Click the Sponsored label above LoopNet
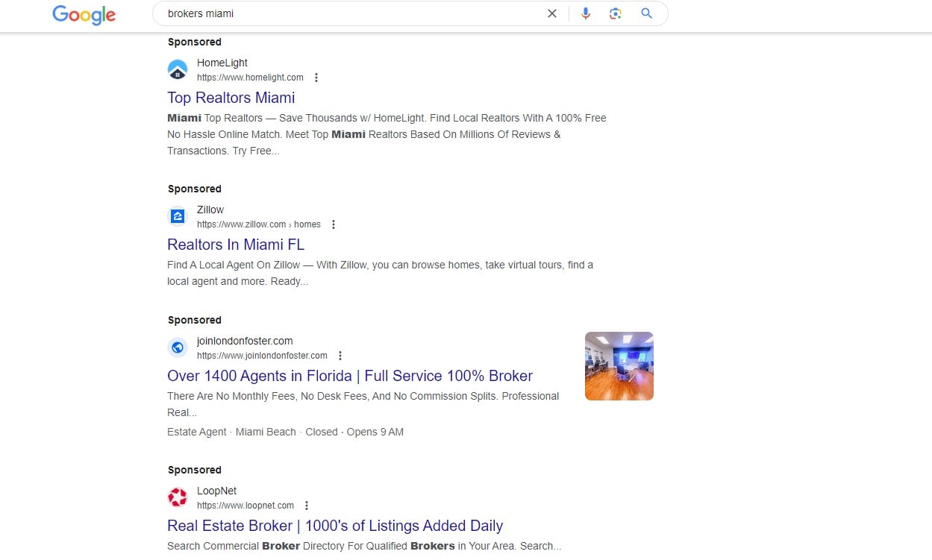 click(x=195, y=470)
